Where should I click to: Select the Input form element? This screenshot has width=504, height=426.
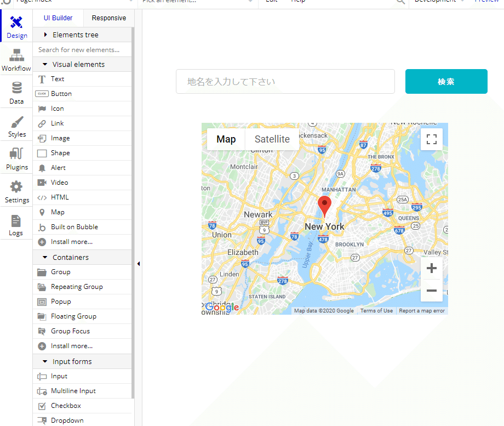pos(82,376)
